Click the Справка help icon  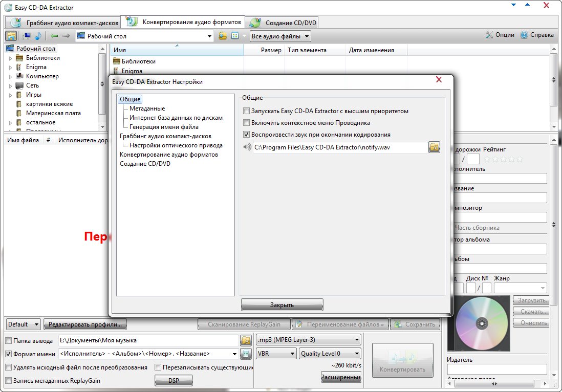524,35
